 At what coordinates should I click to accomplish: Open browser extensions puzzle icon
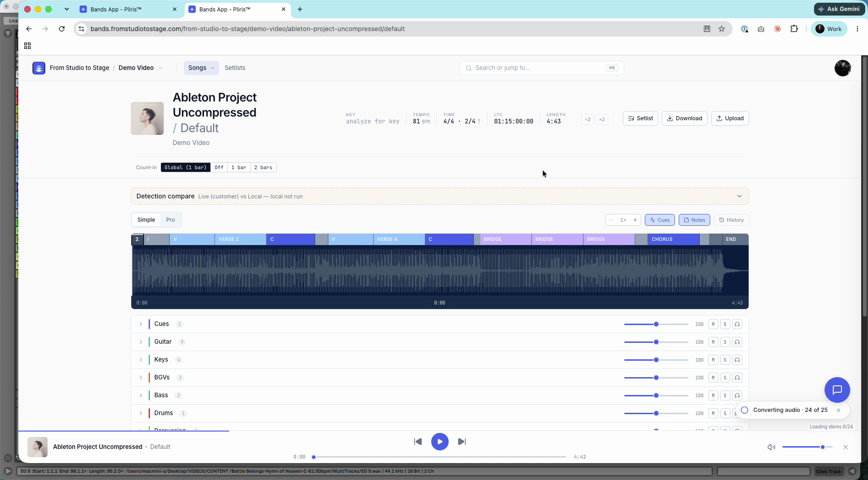pyautogui.click(x=794, y=29)
